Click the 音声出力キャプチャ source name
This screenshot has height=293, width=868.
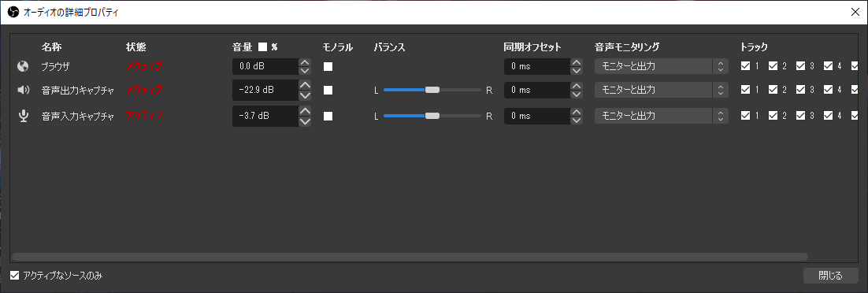tap(78, 90)
